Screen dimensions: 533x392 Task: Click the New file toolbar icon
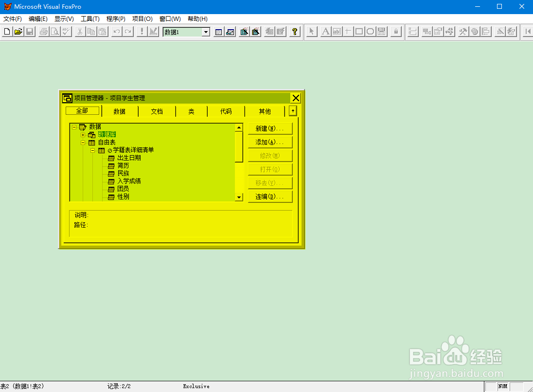tap(7, 32)
